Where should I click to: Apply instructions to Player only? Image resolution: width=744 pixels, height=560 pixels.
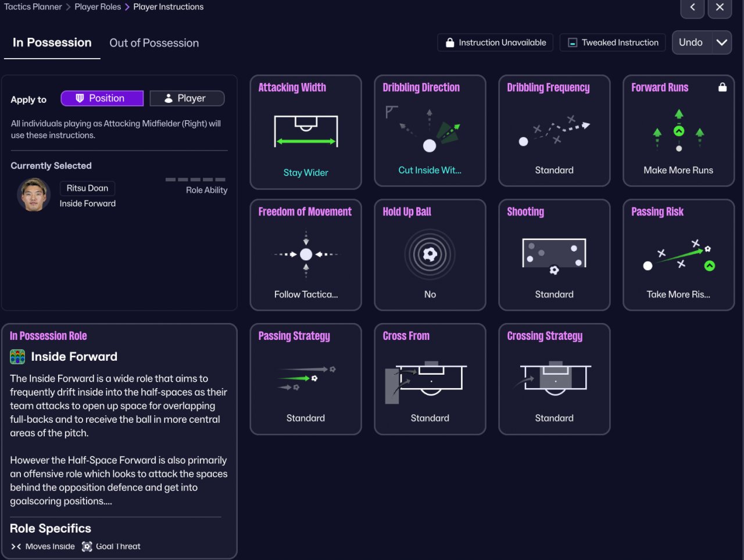point(187,98)
